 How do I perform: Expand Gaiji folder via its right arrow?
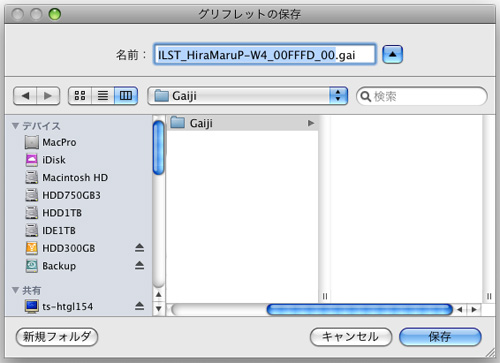311,123
